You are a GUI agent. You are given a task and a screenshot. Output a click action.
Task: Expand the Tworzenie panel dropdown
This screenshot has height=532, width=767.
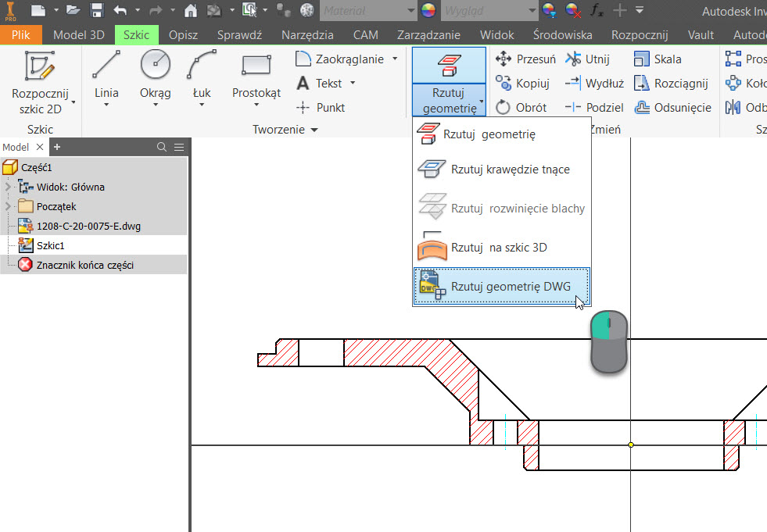tap(314, 130)
